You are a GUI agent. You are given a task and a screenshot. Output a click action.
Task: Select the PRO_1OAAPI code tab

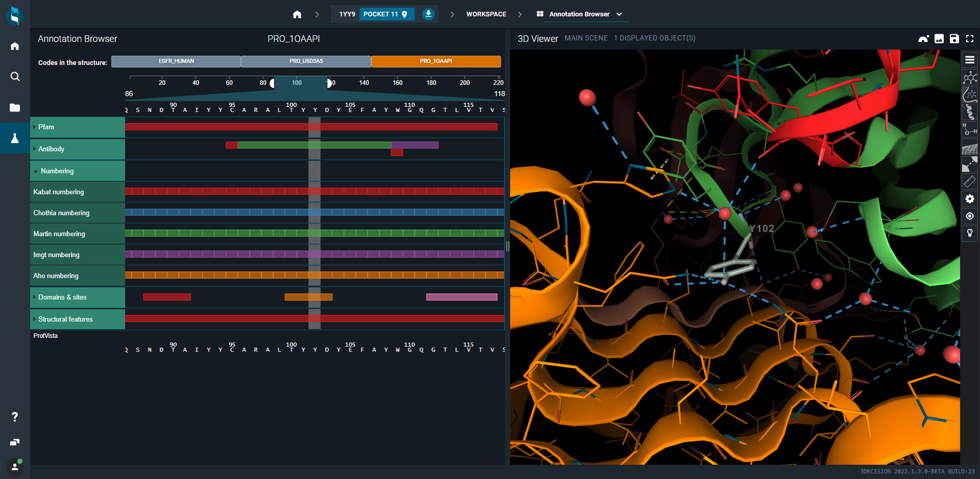[436, 61]
